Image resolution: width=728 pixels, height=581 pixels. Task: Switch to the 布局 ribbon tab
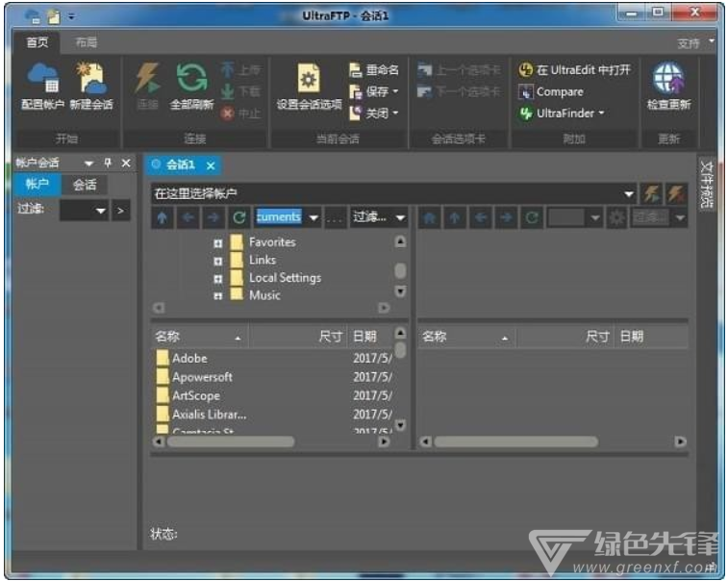click(87, 42)
